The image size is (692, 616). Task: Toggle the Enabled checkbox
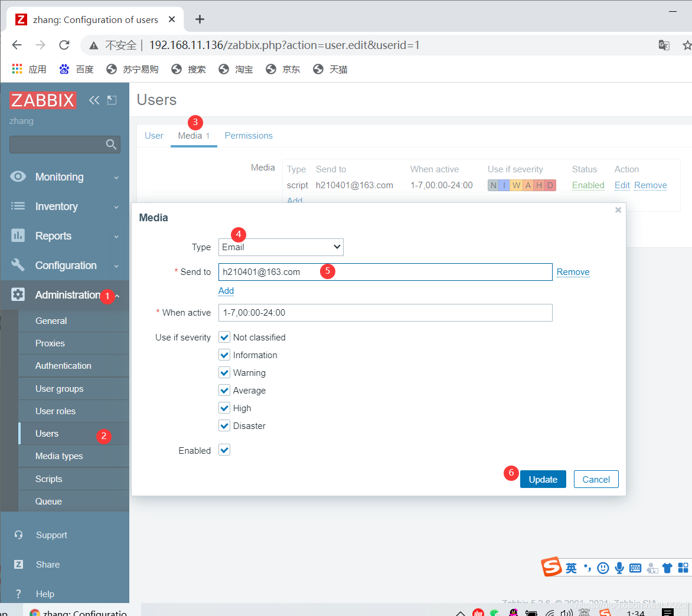point(224,450)
